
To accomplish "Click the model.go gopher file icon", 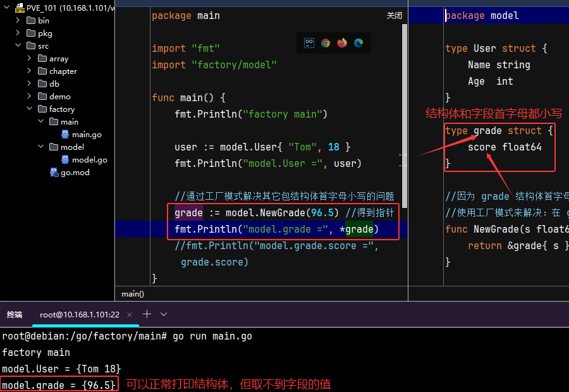I will pos(65,159).
